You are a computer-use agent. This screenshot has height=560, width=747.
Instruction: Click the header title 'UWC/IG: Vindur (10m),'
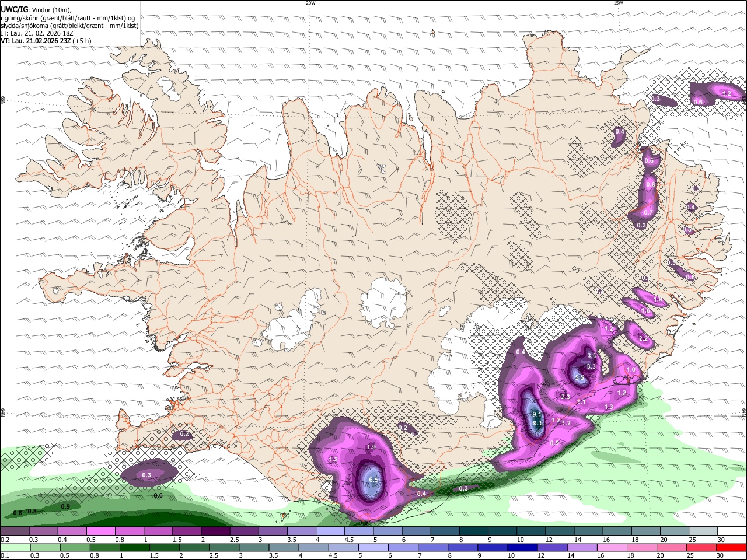point(36,10)
